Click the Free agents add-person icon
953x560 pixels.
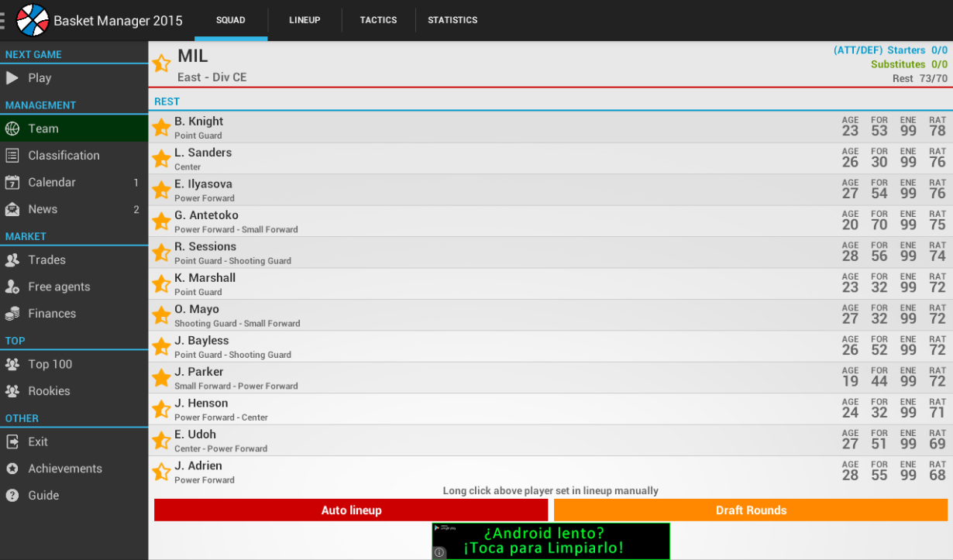click(x=12, y=287)
